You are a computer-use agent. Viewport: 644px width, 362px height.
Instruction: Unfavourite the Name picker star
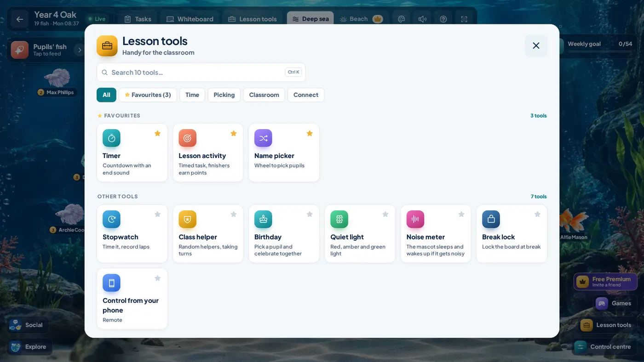[x=310, y=133]
